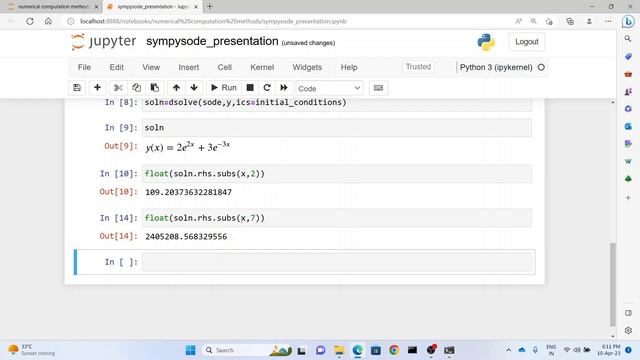Image resolution: width=640 pixels, height=360 pixels.
Task: Click the cell containing soln=dsolve(...)
Action: point(337,103)
